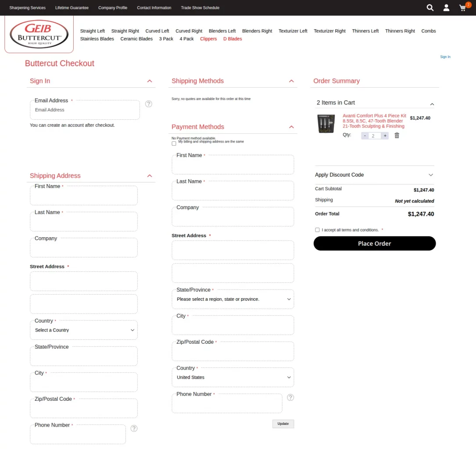The height and width of the screenshot is (449, 476).
Task: Open help icon next to shipping Phone Number
Action: (134, 428)
